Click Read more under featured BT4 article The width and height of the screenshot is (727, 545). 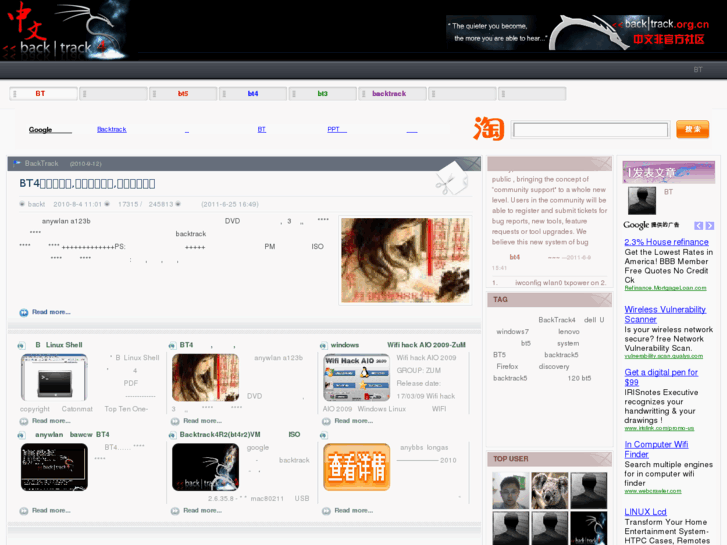(51, 312)
